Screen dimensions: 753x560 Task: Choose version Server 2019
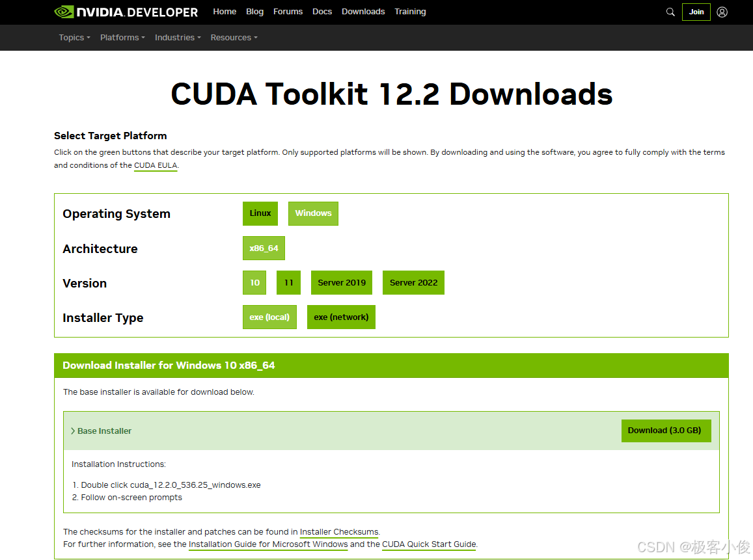pos(342,283)
